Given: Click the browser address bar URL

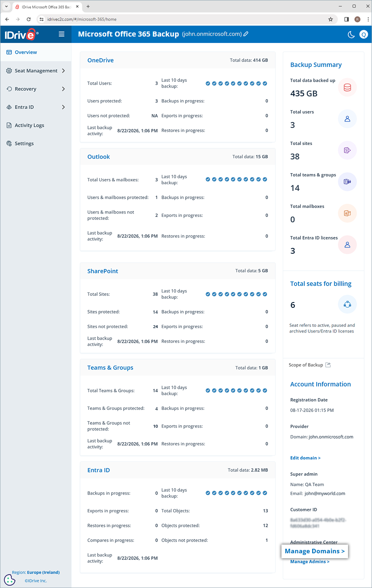Looking at the screenshot, I should (82, 19).
